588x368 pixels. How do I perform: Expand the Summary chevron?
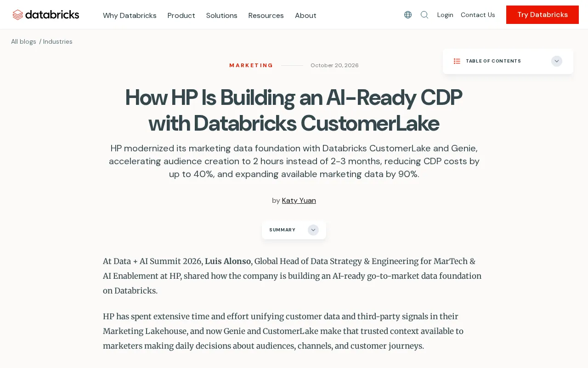[x=313, y=230]
